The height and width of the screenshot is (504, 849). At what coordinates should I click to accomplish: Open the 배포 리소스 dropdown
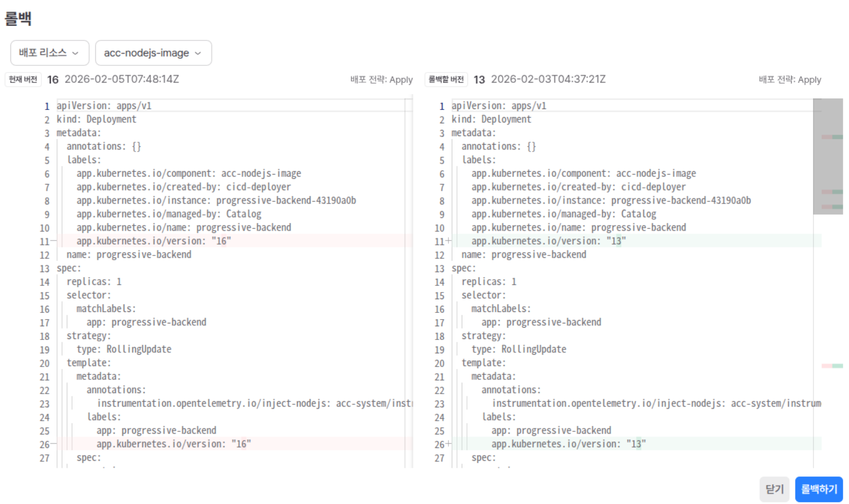point(49,53)
